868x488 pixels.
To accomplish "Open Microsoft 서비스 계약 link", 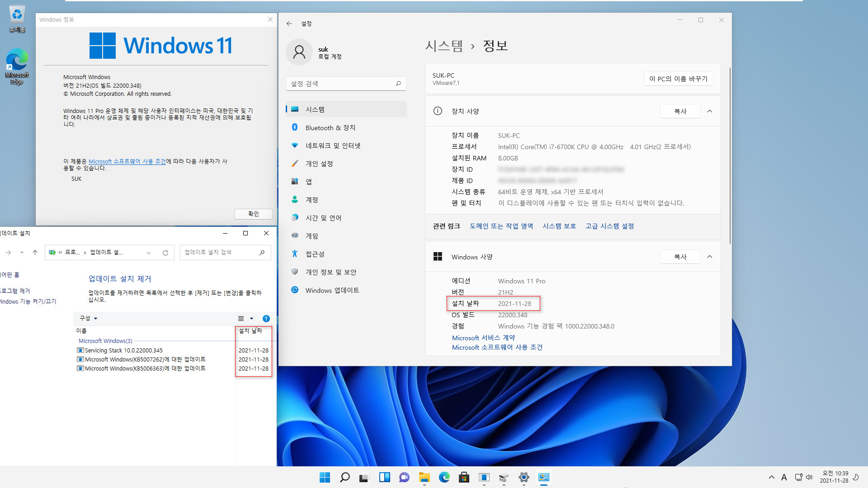I will click(483, 338).
